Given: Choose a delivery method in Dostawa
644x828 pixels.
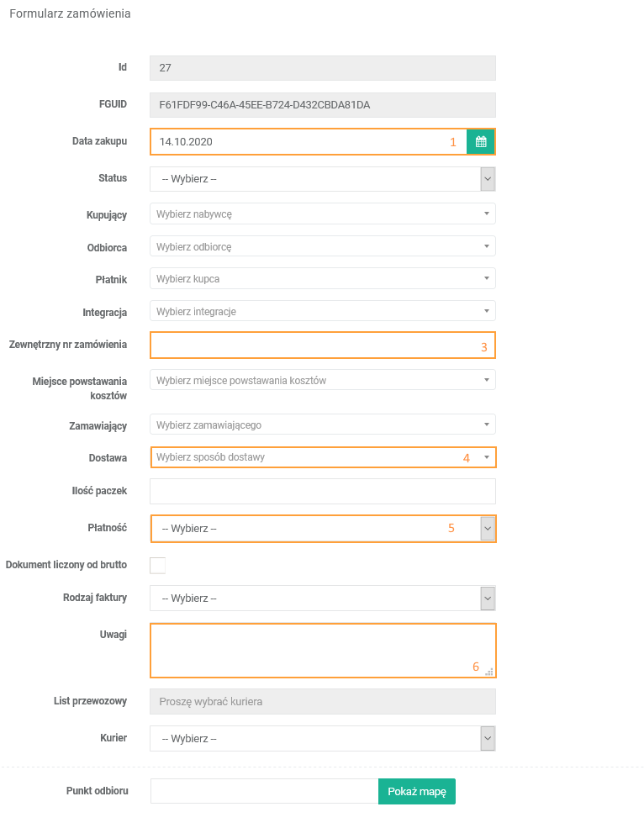Looking at the screenshot, I should pyautogui.click(x=322, y=457).
